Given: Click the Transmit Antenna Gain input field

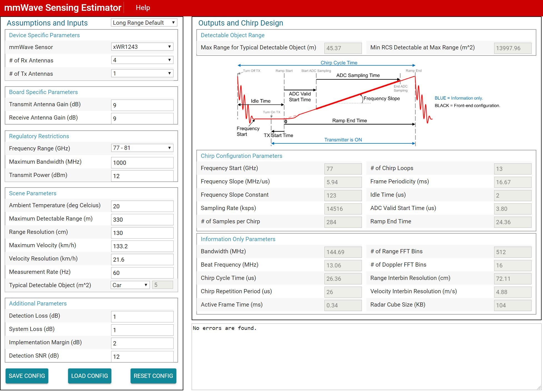Looking at the screenshot, I should tap(142, 105).
